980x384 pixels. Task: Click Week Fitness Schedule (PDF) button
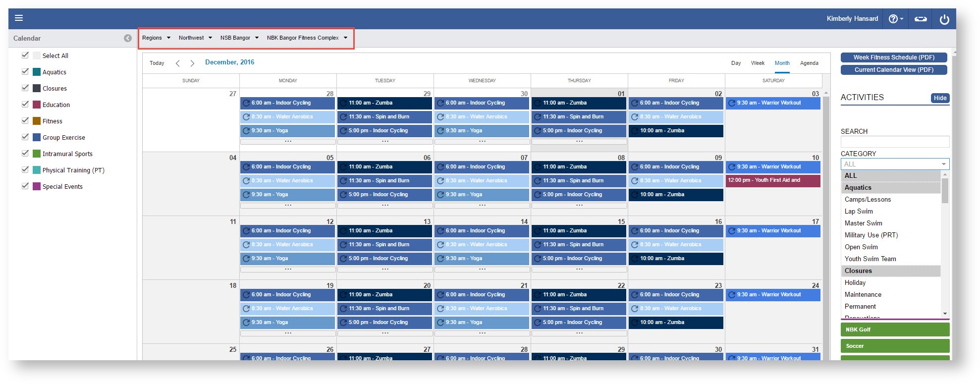(x=893, y=57)
